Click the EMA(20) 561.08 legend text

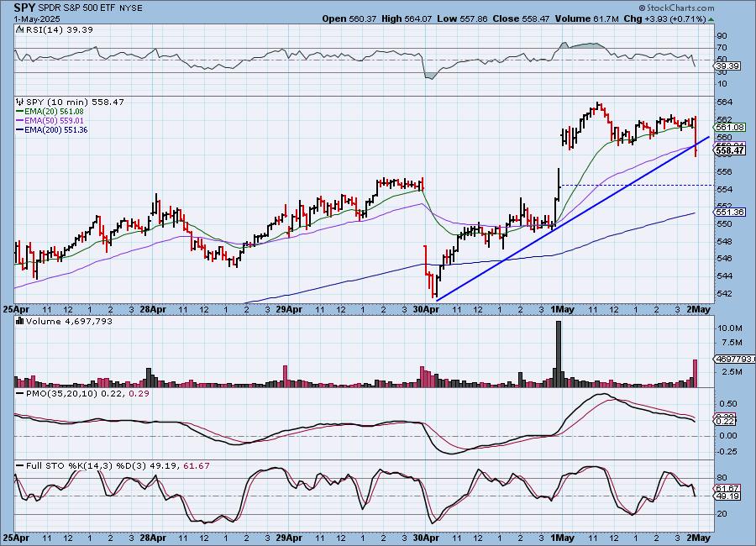(x=54, y=112)
